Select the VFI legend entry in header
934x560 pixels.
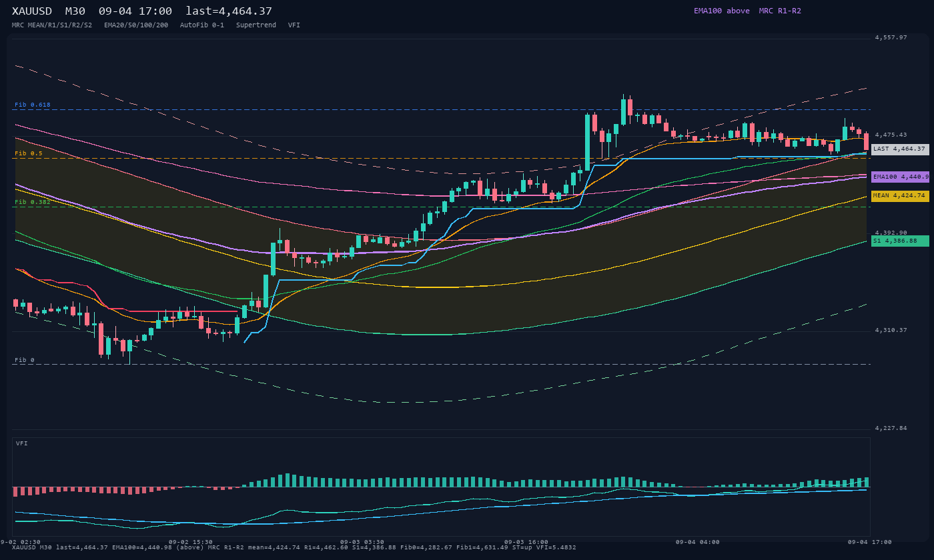pyautogui.click(x=294, y=25)
